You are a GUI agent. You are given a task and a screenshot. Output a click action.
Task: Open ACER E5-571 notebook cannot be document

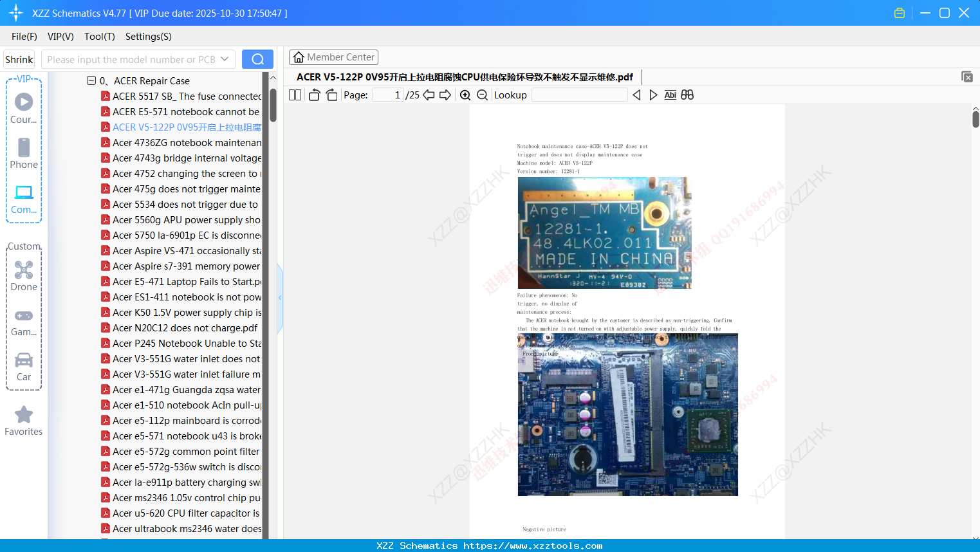point(180,112)
